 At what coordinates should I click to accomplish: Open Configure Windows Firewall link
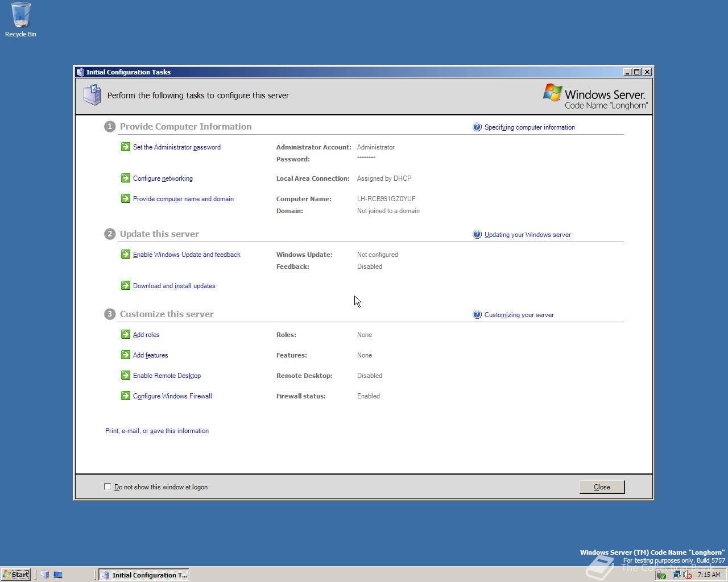172,396
